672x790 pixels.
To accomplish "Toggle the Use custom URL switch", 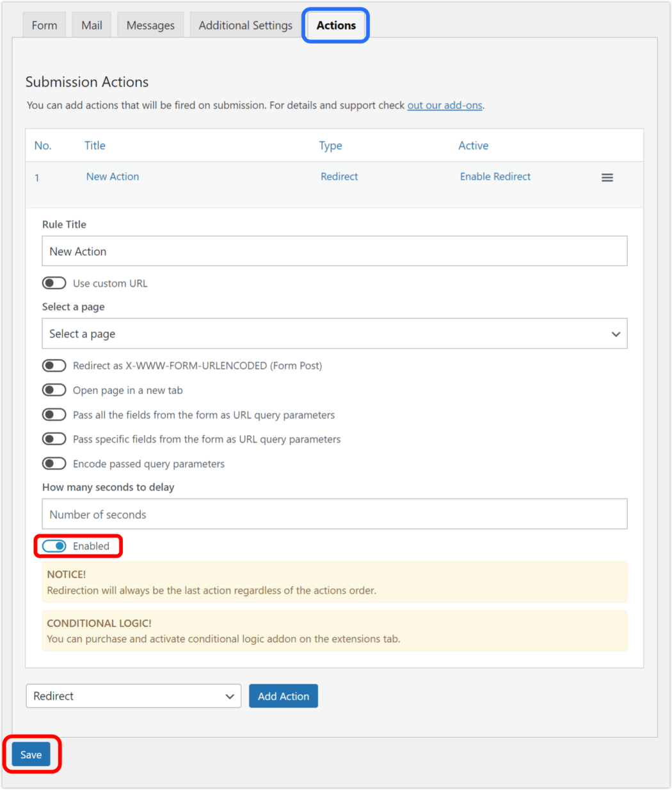I will (54, 282).
